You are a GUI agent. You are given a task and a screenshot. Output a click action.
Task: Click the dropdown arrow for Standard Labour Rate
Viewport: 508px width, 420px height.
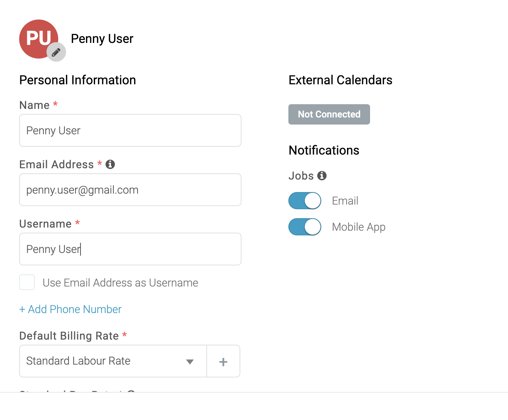190,362
